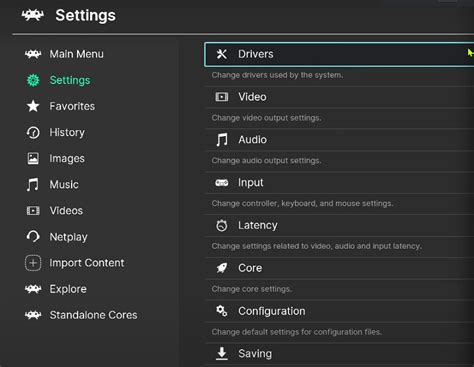Open Images section
The image size is (474, 367).
(x=67, y=159)
